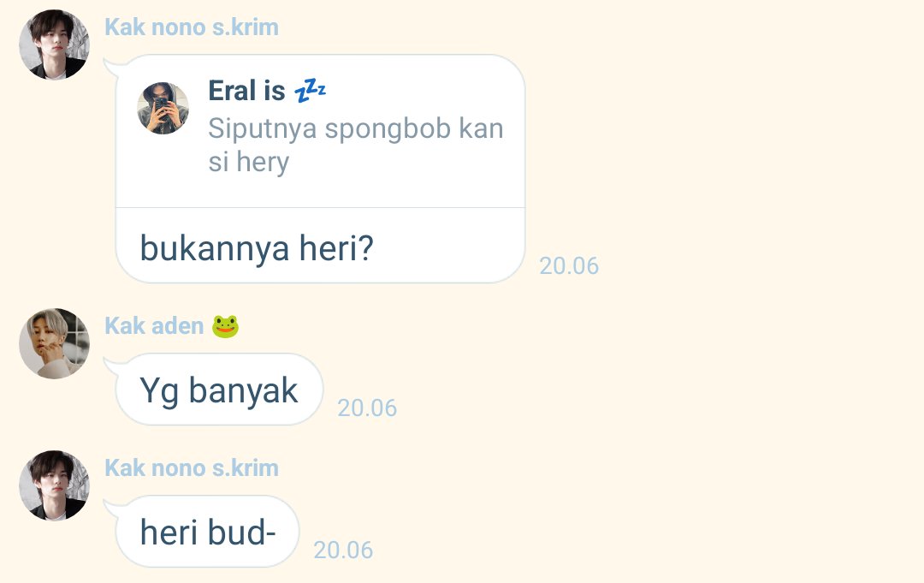Select the 'bukannya heri?' message text
This screenshot has width=924, height=583.
point(257,248)
